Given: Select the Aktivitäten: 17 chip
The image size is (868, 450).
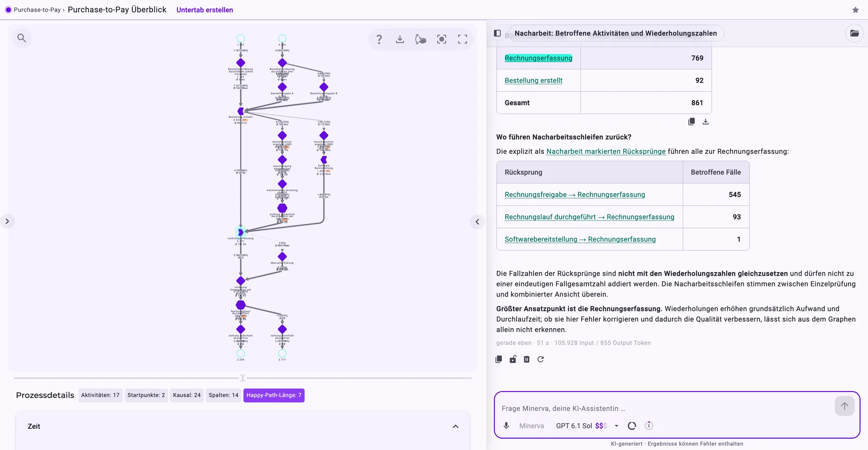Looking at the screenshot, I should (x=100, y=395).
